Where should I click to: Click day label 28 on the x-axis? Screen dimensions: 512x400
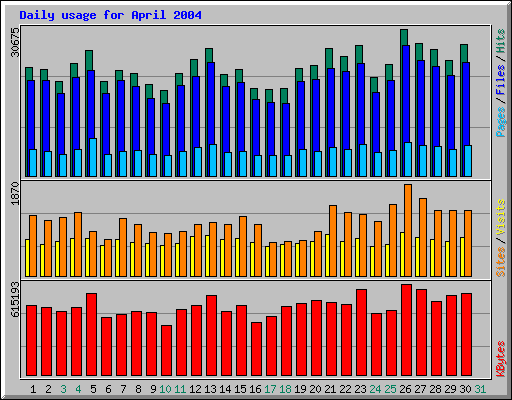pyautogui.click(x=435, y=389)
